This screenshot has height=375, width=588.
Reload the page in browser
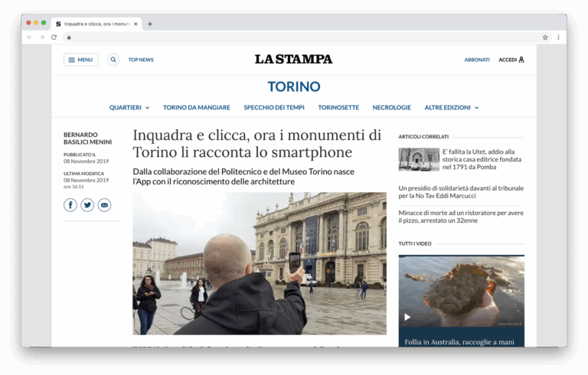point(54,37)
